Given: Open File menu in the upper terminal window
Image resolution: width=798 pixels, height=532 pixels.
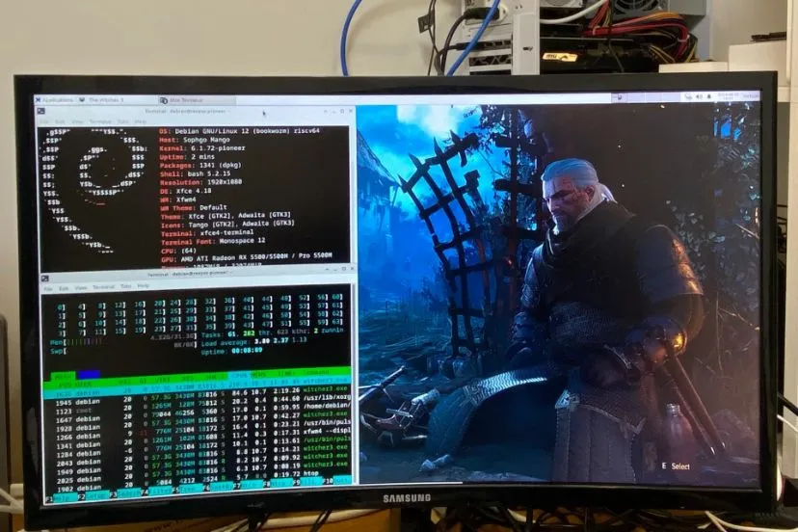Looking at the screenshot, I should click(44, 121).
